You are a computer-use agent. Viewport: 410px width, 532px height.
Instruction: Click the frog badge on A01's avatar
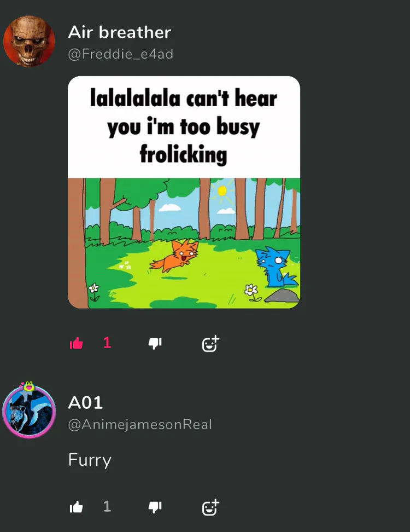pyautogui.click(x=28, y=386)
